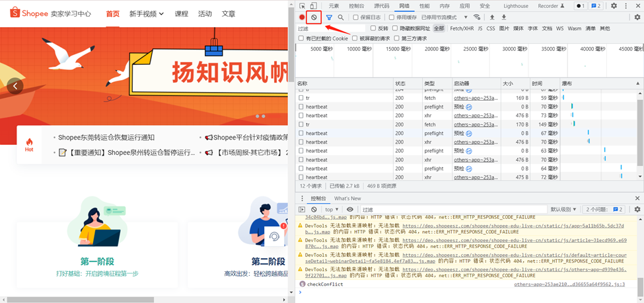Click the previous-slide arrow on the banner
The height and width of the screenshot is (303, 644).
pos(15,86)
